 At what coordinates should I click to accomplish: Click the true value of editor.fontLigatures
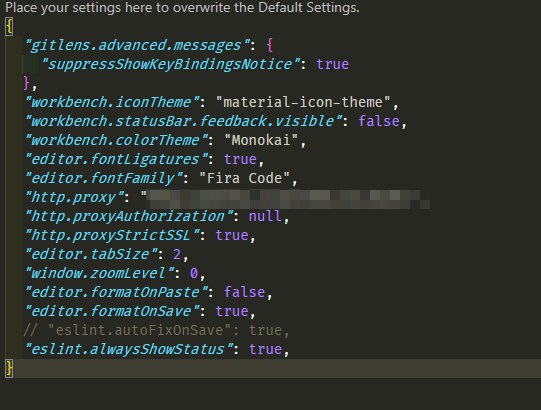(240, 159)
